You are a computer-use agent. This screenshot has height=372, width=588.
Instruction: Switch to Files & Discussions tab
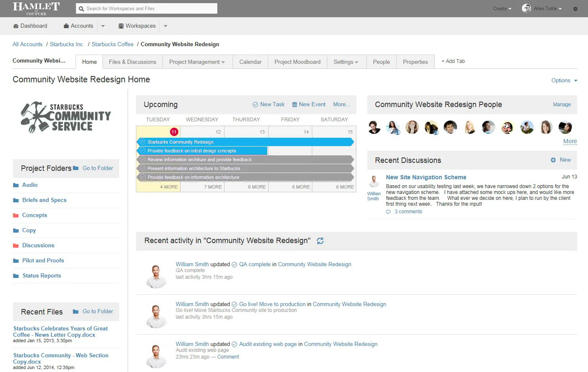132,62
